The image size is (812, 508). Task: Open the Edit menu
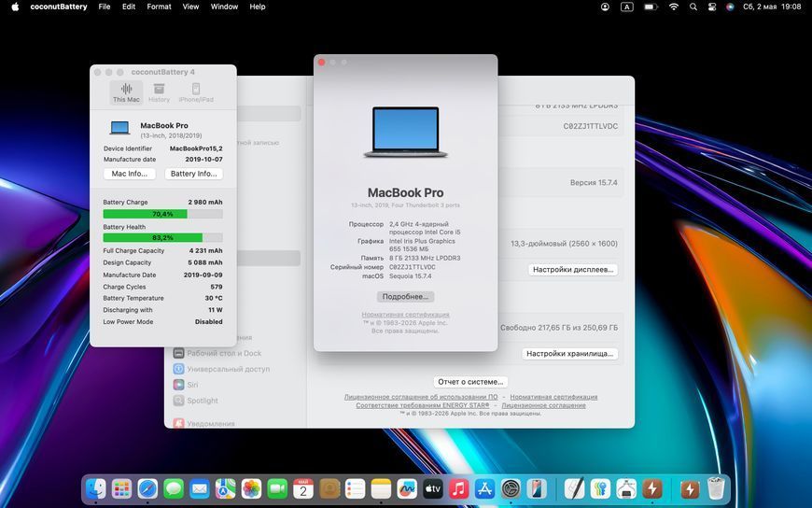pyautogui.click(x=129, y=7)
